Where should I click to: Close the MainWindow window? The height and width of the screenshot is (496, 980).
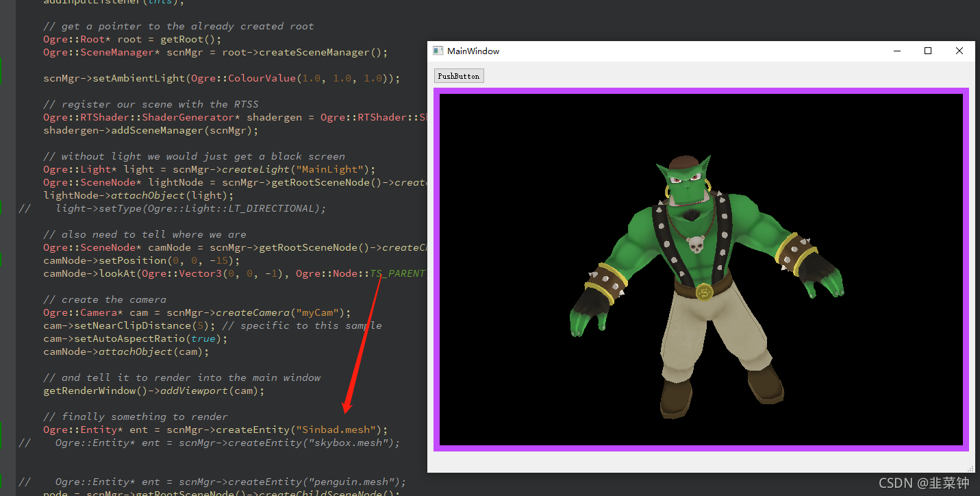click(959, 51)
